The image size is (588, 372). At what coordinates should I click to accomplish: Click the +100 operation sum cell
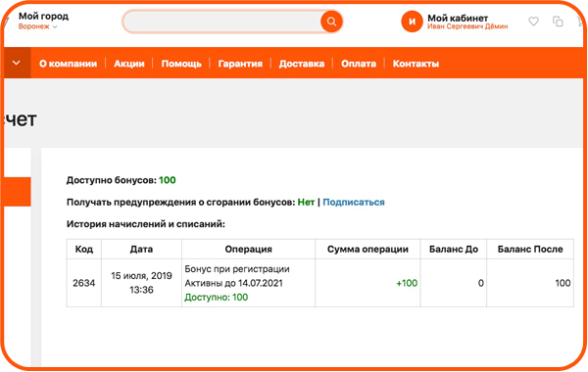(367, 283)
